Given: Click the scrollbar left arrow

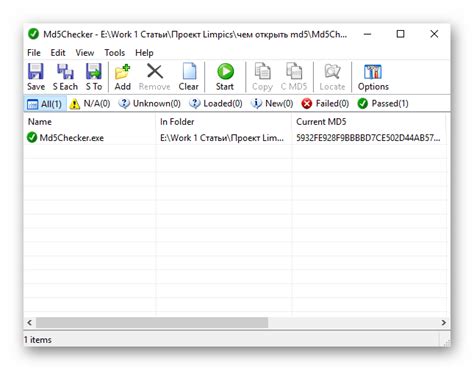Looking at the screenshot, I should [30, 323].
